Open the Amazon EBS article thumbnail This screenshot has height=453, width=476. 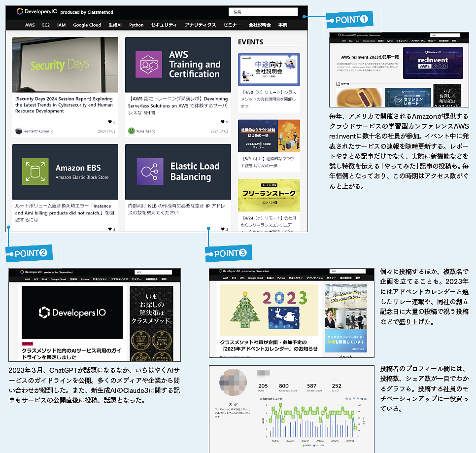coord(65,172)
